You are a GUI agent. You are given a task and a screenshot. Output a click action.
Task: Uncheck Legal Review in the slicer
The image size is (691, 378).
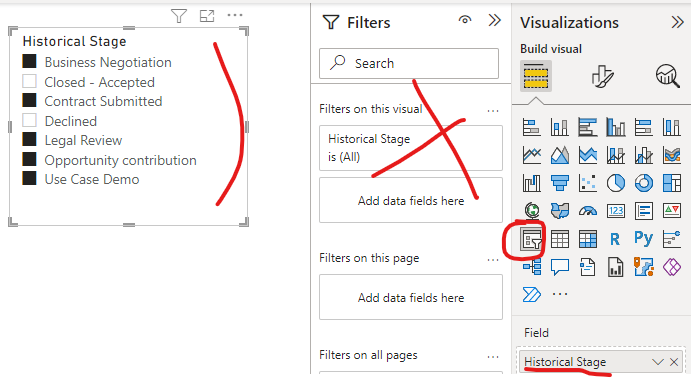point(30,139)
